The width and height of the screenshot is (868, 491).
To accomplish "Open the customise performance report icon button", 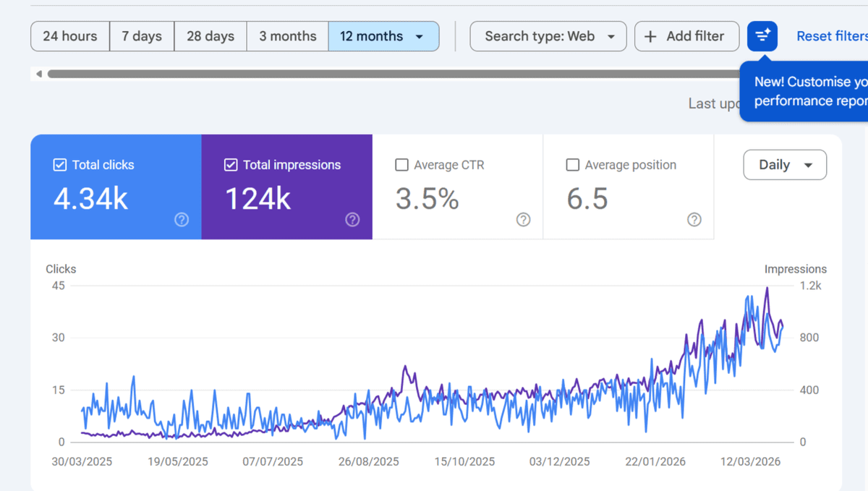I will pyautogui.click(x=762, y=36).
